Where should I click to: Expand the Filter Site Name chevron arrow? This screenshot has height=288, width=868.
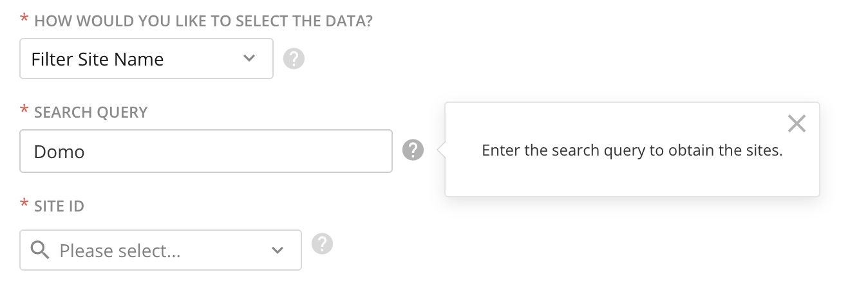(249, 59)
